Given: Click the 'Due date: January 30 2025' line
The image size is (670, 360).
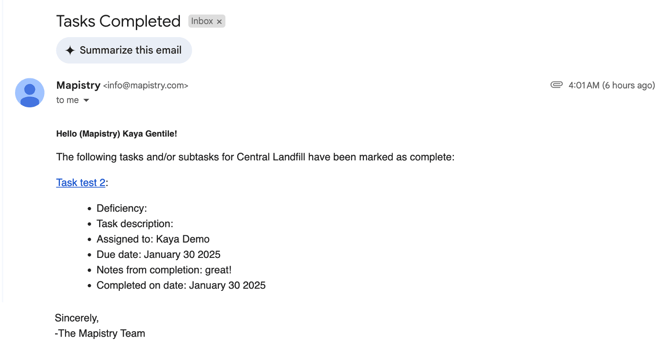Looking at the screenshot, I should tap(159, 255).
